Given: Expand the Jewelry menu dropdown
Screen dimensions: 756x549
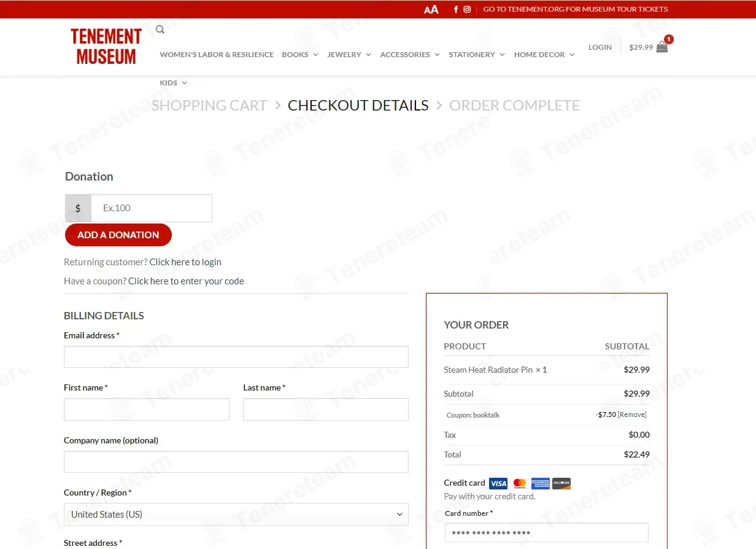Looking at the screenshot, I should (x=349, y=55).
